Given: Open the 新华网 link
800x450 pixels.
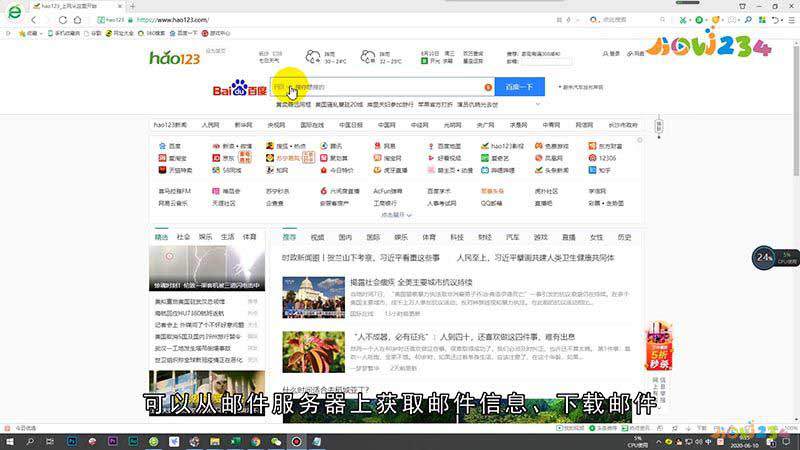Looking at the screenshot, I should [x=243, y=125].
